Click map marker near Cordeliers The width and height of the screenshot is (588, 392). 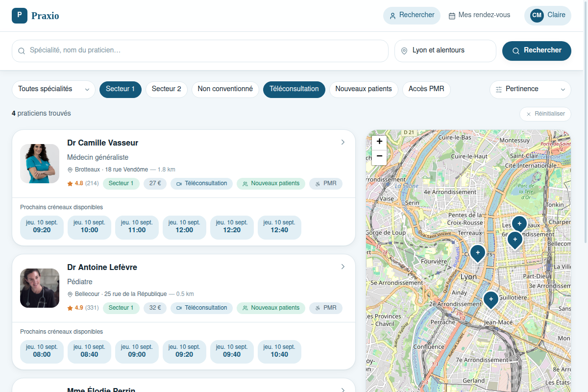(x=478, y=253)
